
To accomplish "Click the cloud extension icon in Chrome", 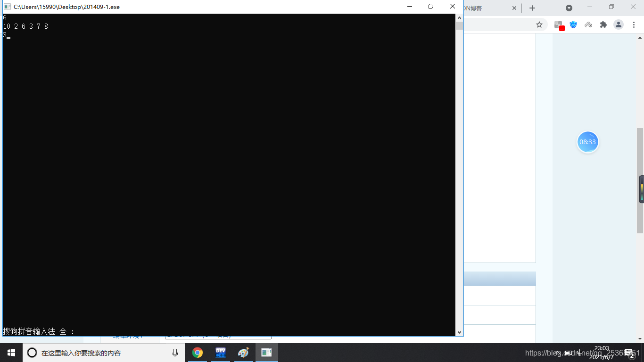I will click(x=588, y=25).
